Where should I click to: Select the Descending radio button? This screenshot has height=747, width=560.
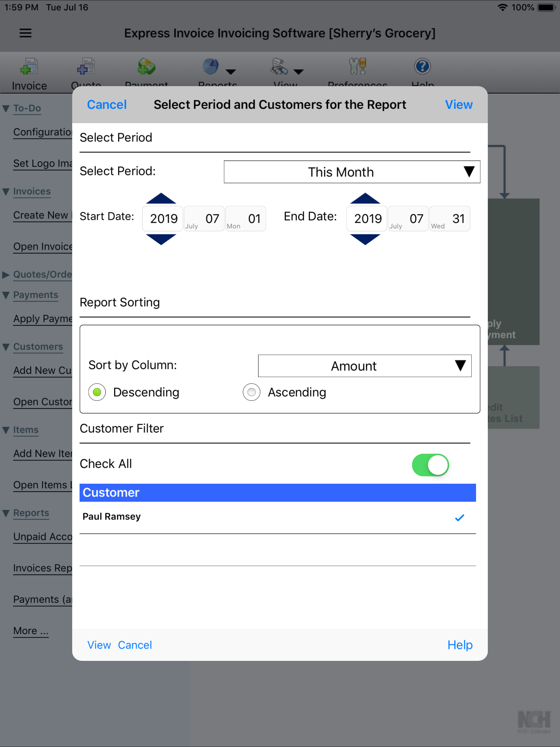coord(97,392)
